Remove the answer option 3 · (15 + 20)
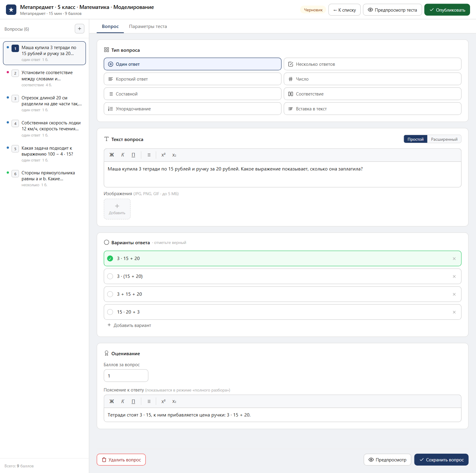Image resolution: width=476 pixels, height=473 pixels. point(454,276)
